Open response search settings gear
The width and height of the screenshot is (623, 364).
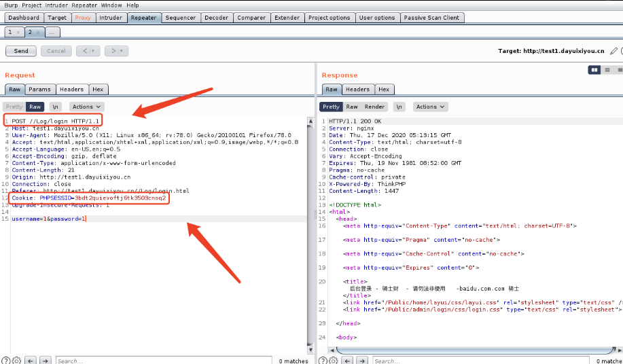334,361
